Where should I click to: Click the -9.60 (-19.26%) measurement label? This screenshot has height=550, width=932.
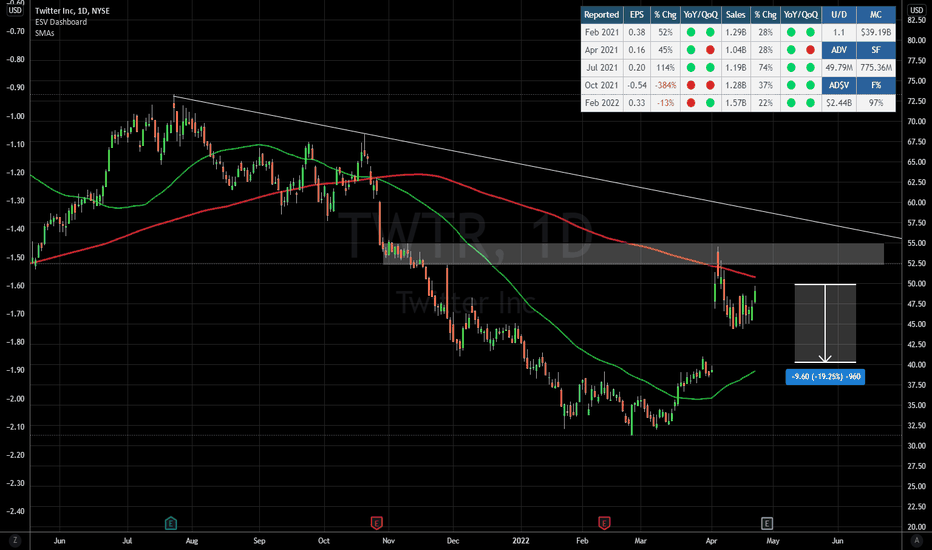click(x=825, y=376)
